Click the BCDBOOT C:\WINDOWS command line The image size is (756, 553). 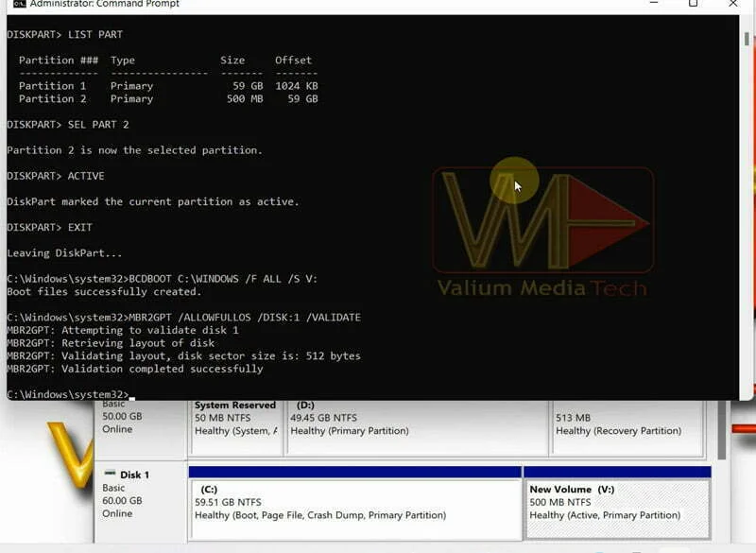(x=163, y=279)
